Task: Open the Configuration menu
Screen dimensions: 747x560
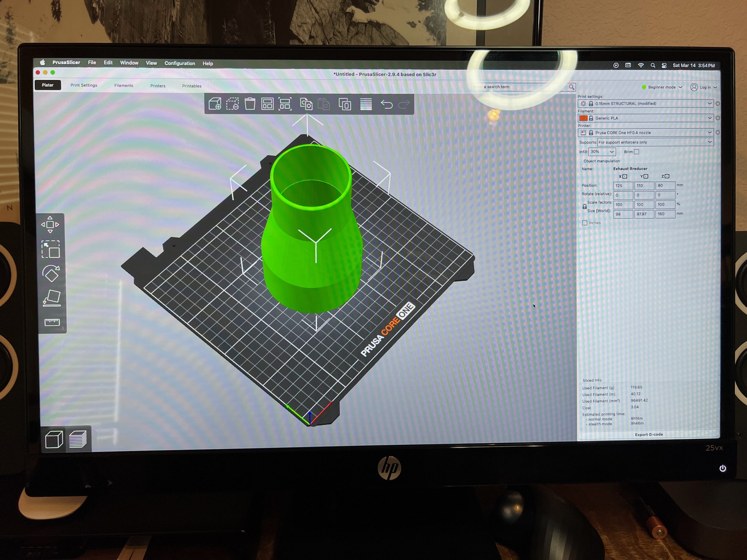Action: (x=180, y=64)
